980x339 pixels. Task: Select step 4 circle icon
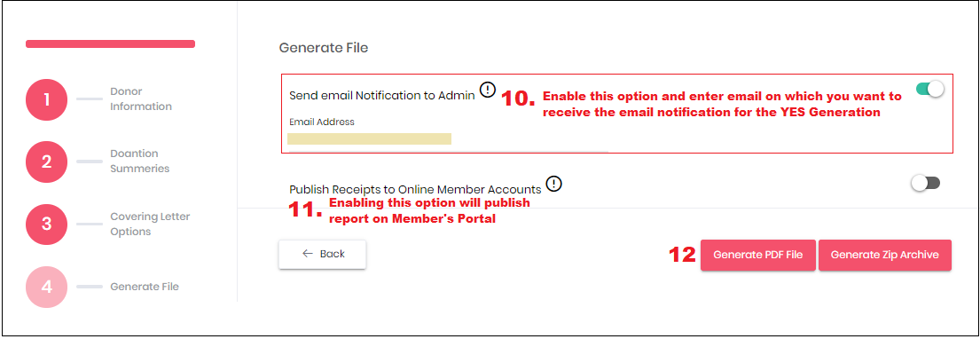click(46, 287)
